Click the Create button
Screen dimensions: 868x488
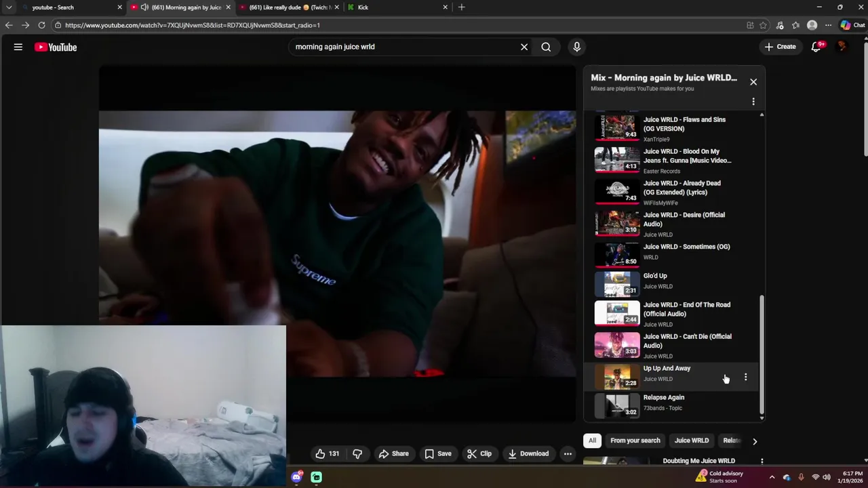pyautogui.click(x=780, y=47)
